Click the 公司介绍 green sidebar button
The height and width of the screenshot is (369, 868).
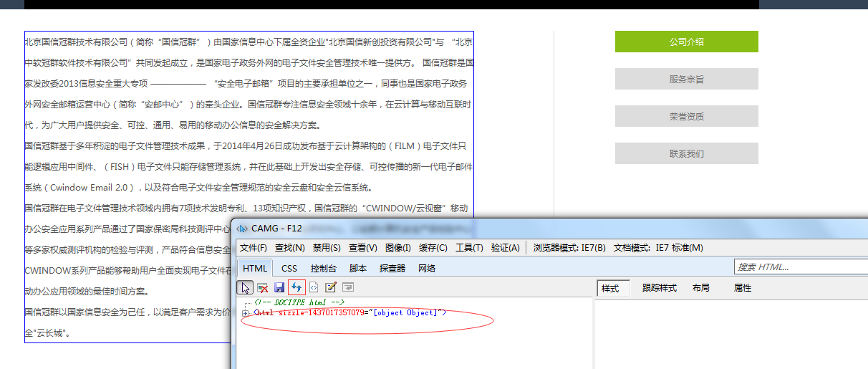(x=687, y=42)
